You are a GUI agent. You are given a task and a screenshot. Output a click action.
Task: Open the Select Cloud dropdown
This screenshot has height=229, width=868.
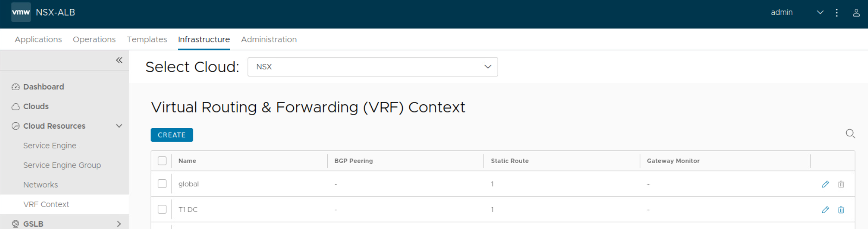[x=372, y=67]
